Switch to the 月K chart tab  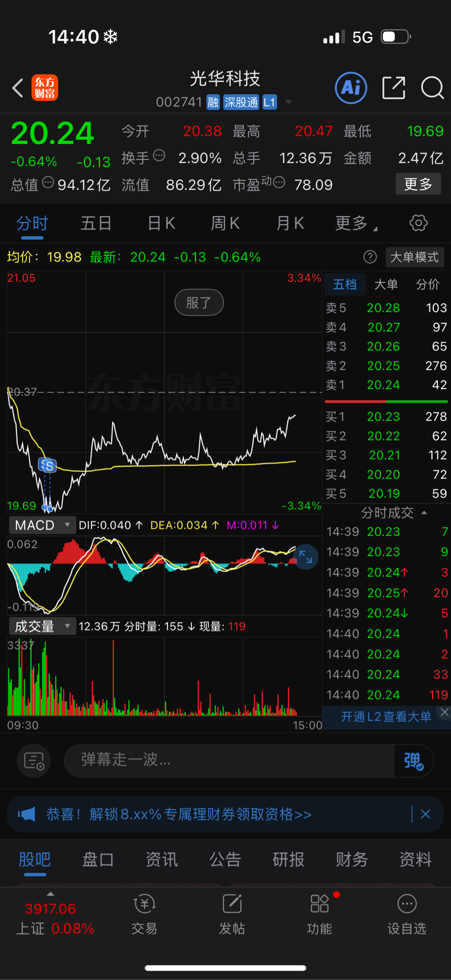tap(290, 224)
